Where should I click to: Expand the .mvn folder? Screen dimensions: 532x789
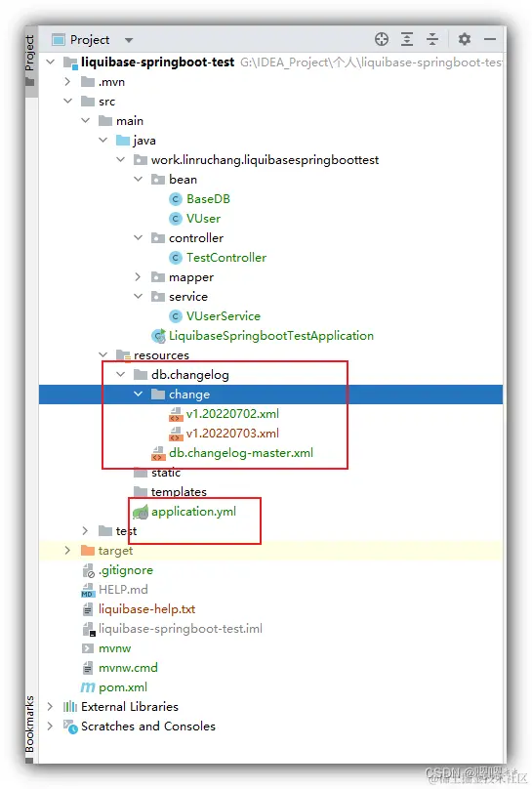pyautogui.click(x=68, y=81)
